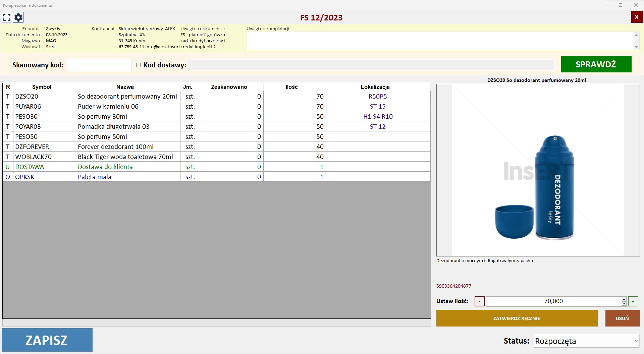Click the USUŃ button
Screen dimensions: 644x354
click(x=622, y=318)
